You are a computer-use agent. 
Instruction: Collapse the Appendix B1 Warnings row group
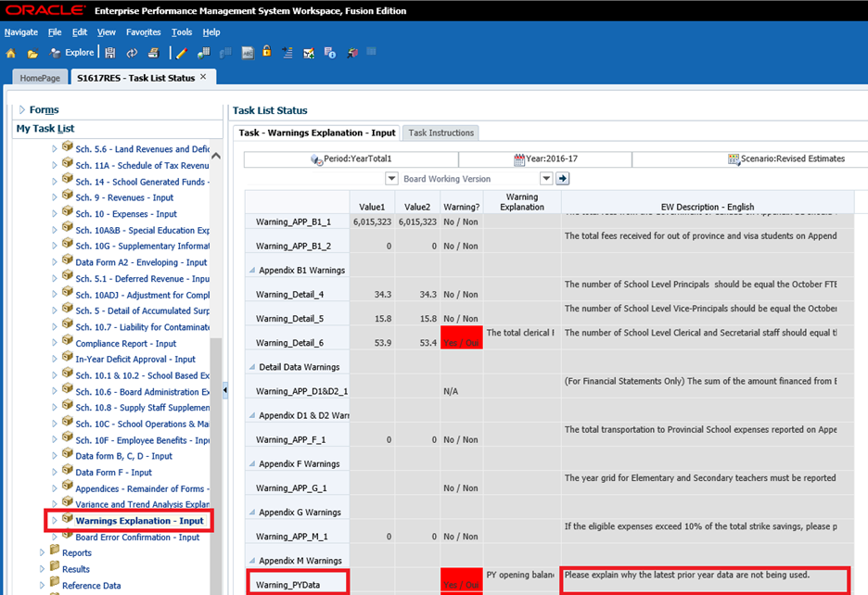[x=252, y=271]
